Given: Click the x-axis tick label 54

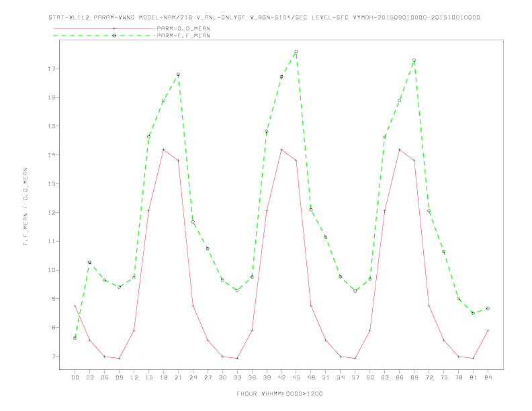Looking at the screenshot, I should [341, 377].
